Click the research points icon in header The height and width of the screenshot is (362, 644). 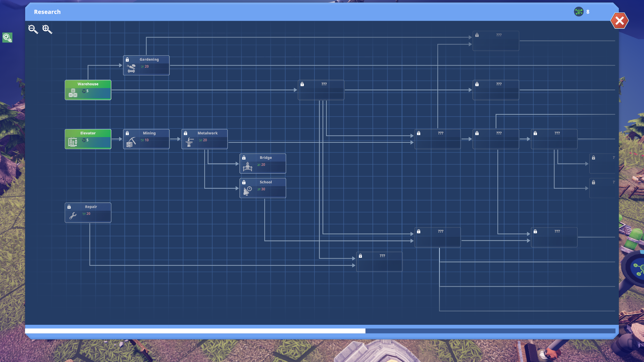click(x=579, y=12)
